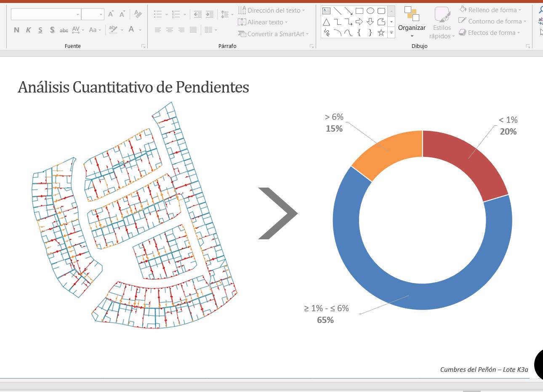
Task: Clear all formatting eraser icon
Action: point(138,14)
